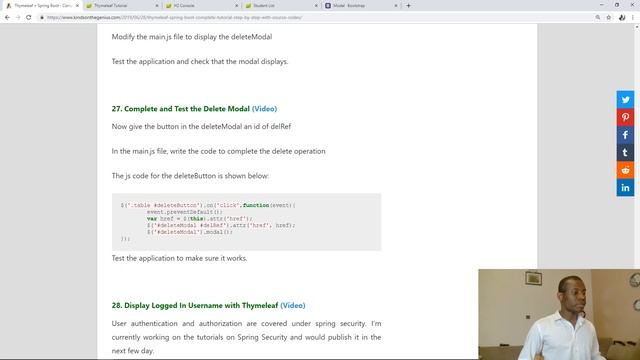
Task: Share the page on Tumblr
Action: pos(625,152)
